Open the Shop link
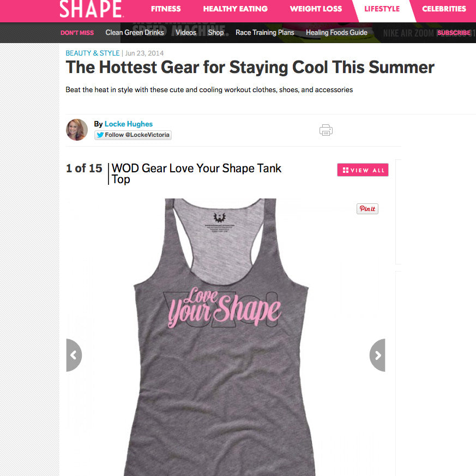476x476 pixels. (x=216, y=33)
